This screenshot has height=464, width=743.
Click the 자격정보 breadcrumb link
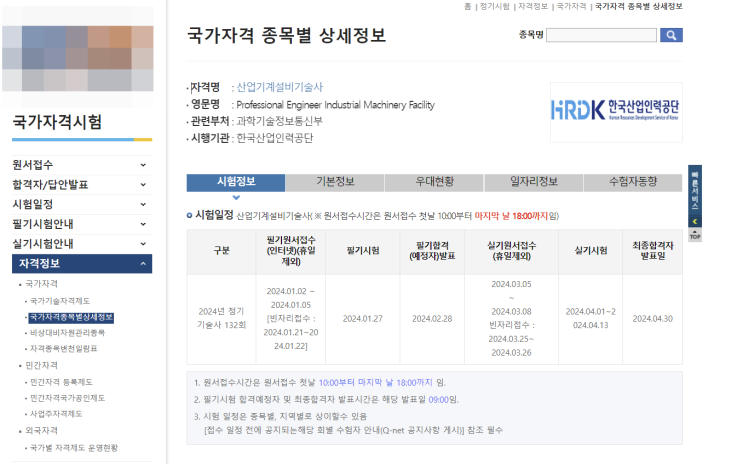coord(533,6)
